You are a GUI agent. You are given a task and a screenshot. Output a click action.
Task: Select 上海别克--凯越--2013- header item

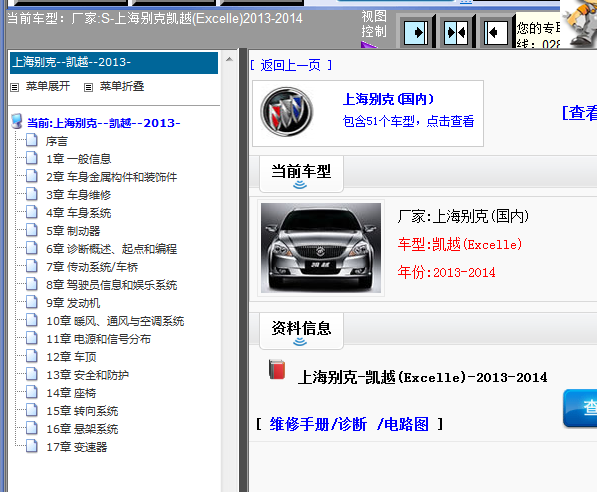tap(114, 62)
